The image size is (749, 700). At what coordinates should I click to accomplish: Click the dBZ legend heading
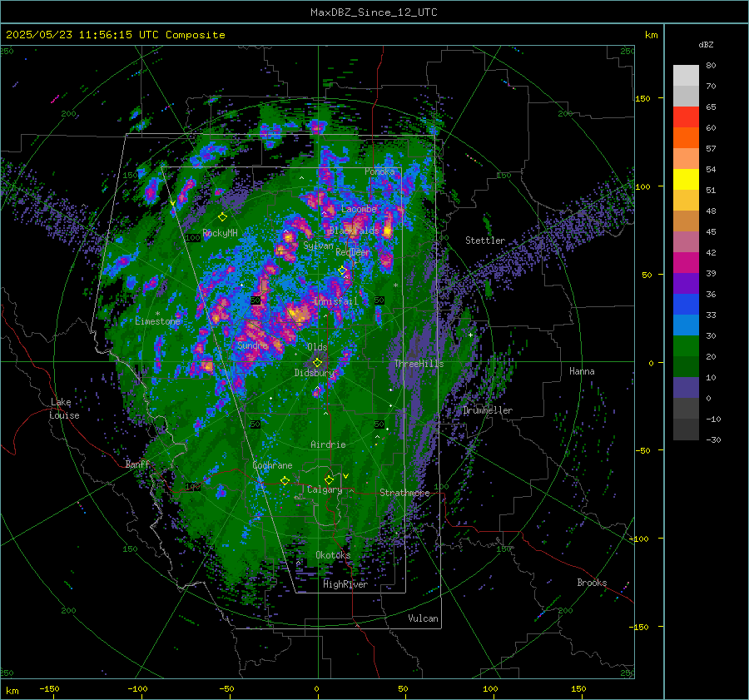706,45
